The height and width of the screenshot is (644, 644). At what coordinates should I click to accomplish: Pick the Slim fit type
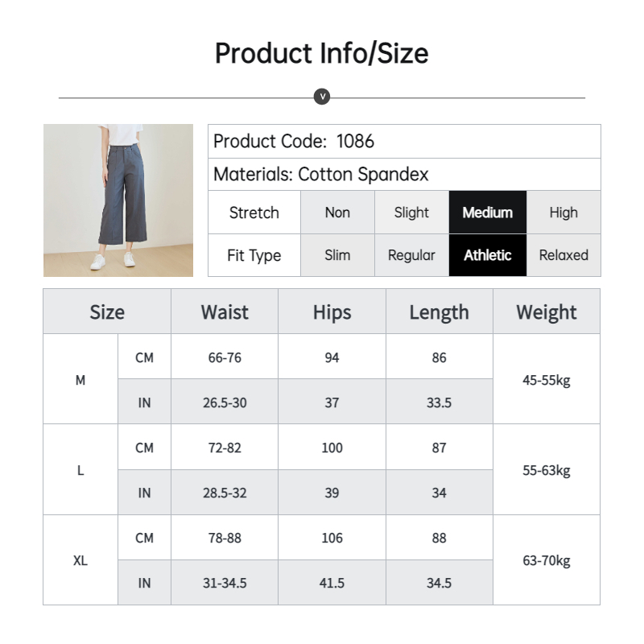[337, 255]
